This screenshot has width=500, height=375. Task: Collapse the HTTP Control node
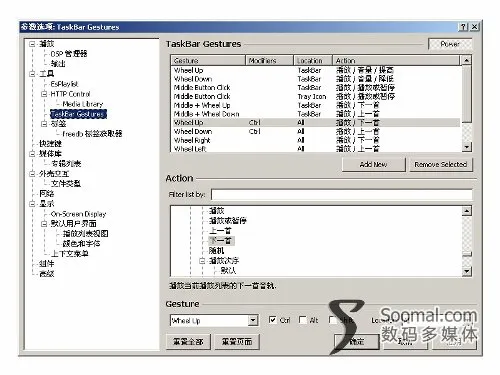[x=44, y=94]
